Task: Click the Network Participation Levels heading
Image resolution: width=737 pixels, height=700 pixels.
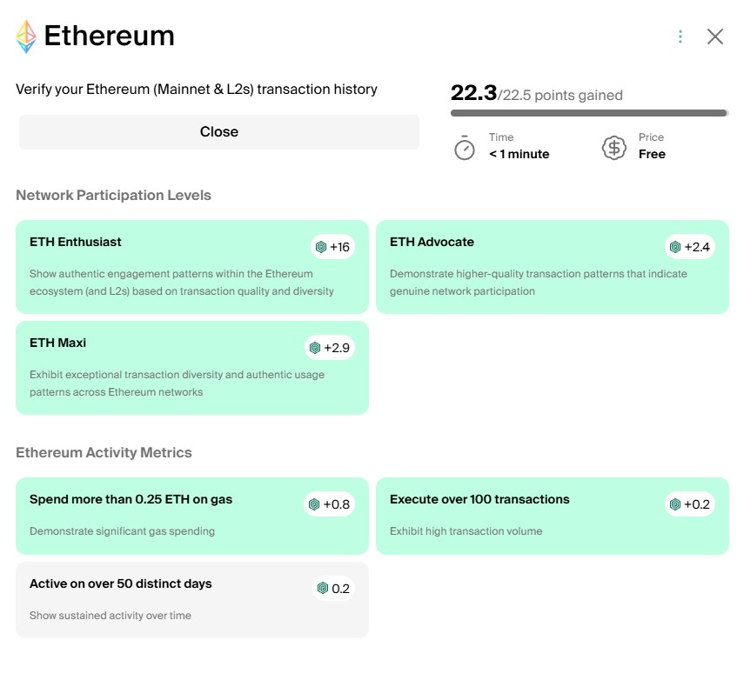Action: [x=113, y=195]
